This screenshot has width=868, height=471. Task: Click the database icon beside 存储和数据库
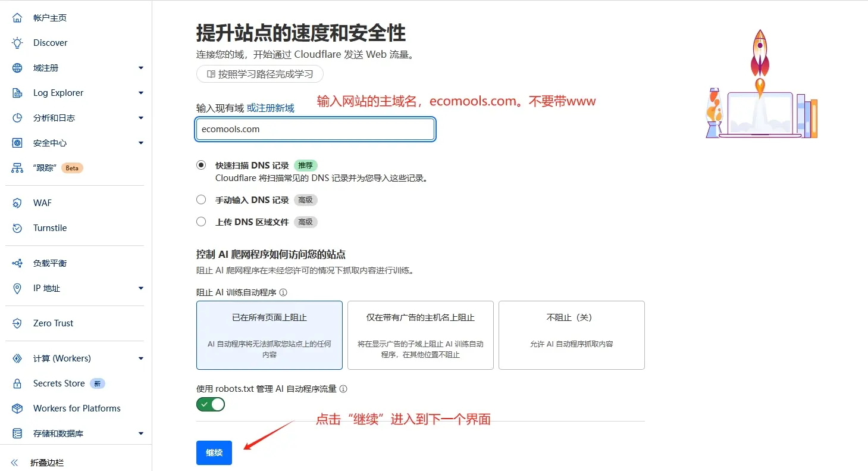pos(17,433)
